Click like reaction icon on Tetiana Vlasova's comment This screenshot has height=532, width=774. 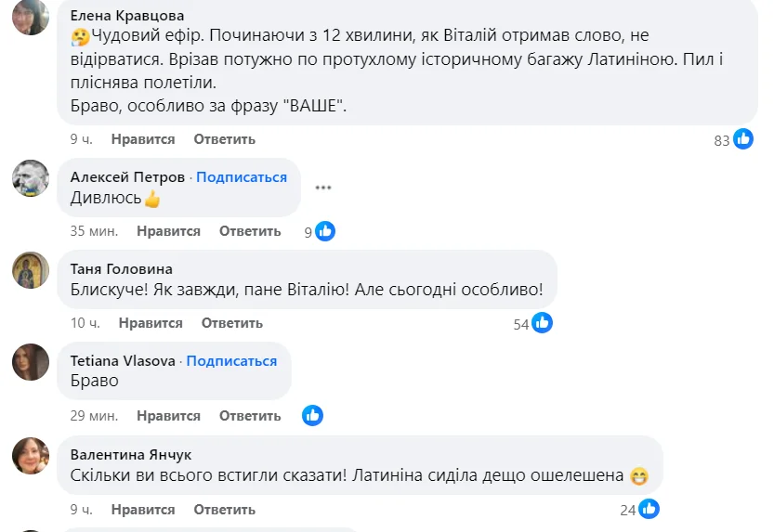tap(312, 416)
